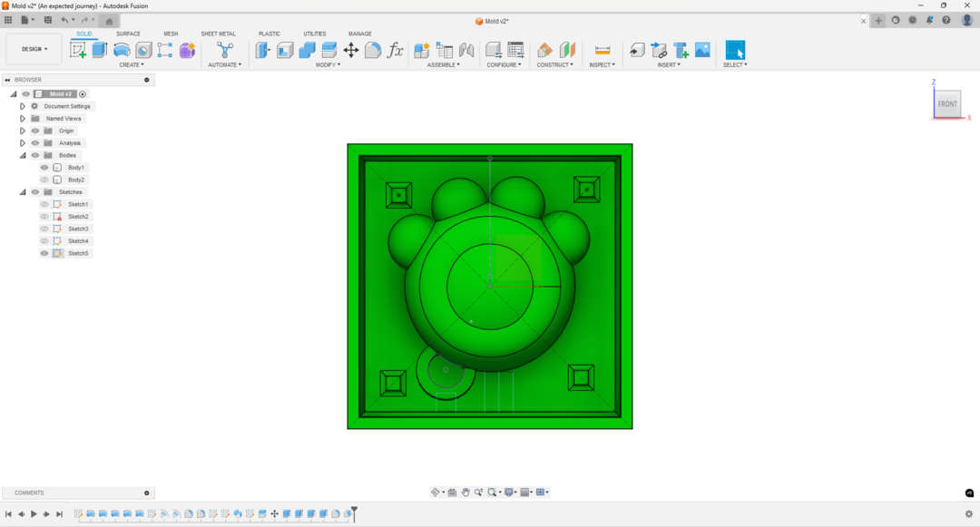Switch to the SURFACE tab
Image resolution: width=980 pixels, height=527 pixels.
pyautogui.click(x=128, y=34)
